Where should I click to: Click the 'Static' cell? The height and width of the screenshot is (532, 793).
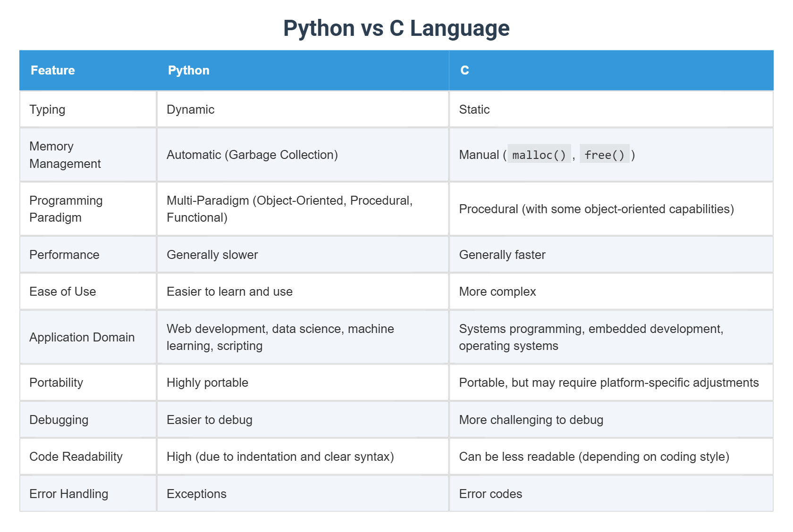(x=611, y=109)
